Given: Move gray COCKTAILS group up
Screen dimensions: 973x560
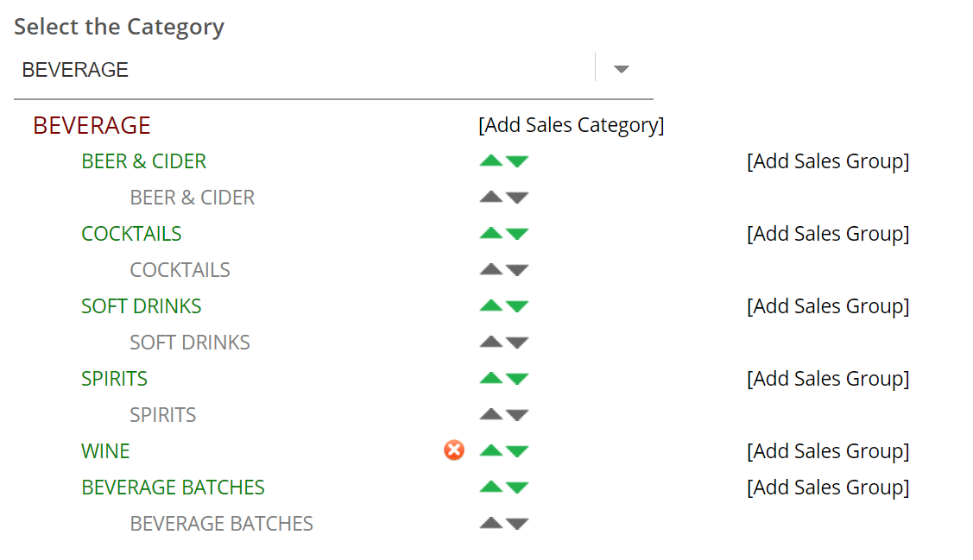Looking at the screenshot, I should pos(491,270).
